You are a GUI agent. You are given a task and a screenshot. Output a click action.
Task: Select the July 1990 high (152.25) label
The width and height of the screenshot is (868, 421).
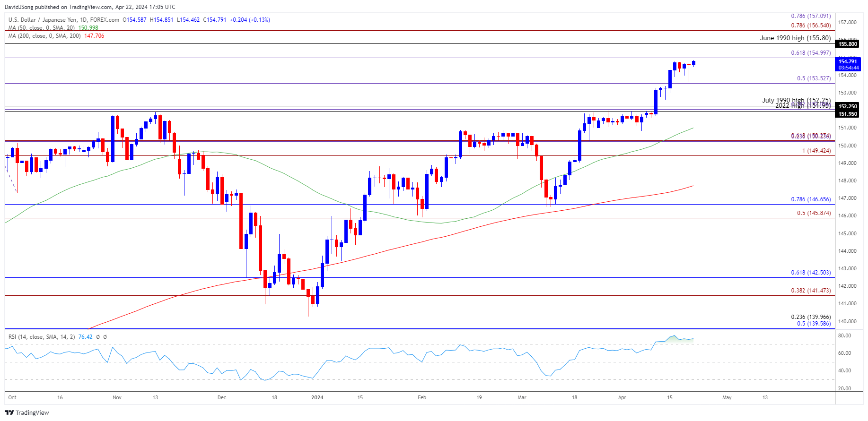point(796,100)
